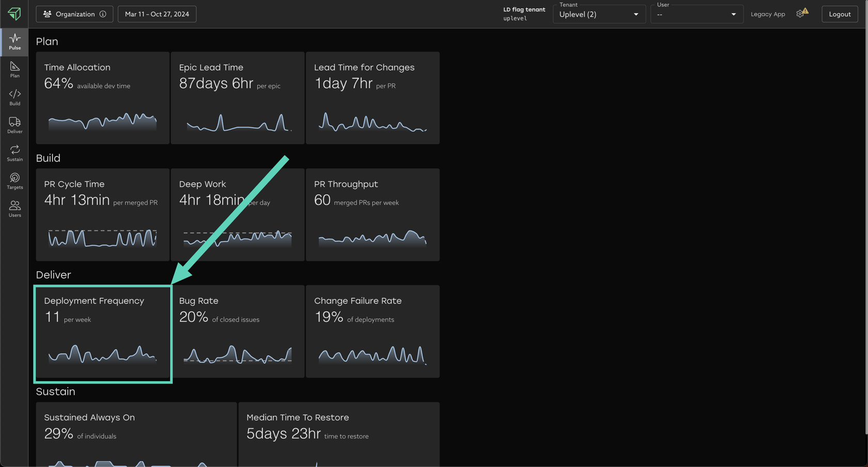Switch to Legacy App link
Screen dimensions: 868x467
(767, 14)
